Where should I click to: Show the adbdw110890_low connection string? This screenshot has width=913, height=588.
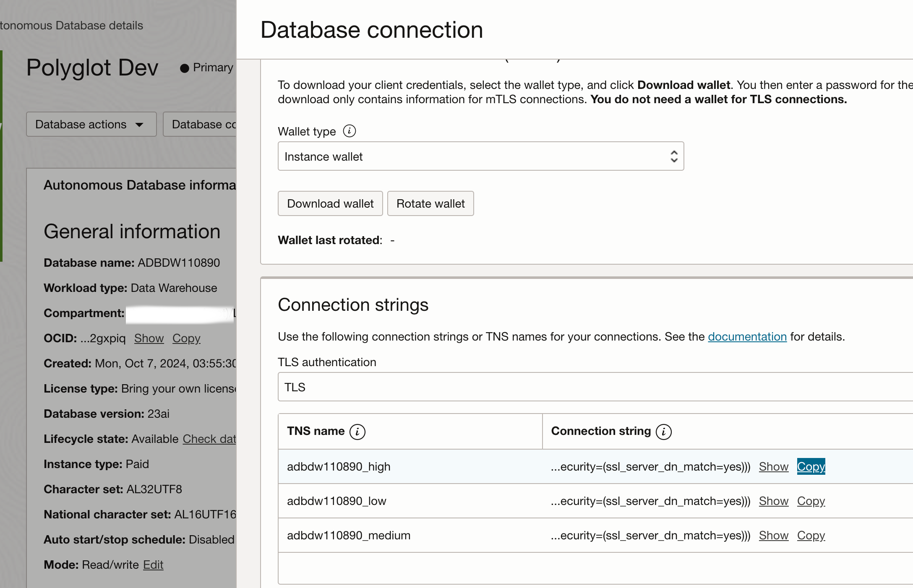(x=773, y=501)
